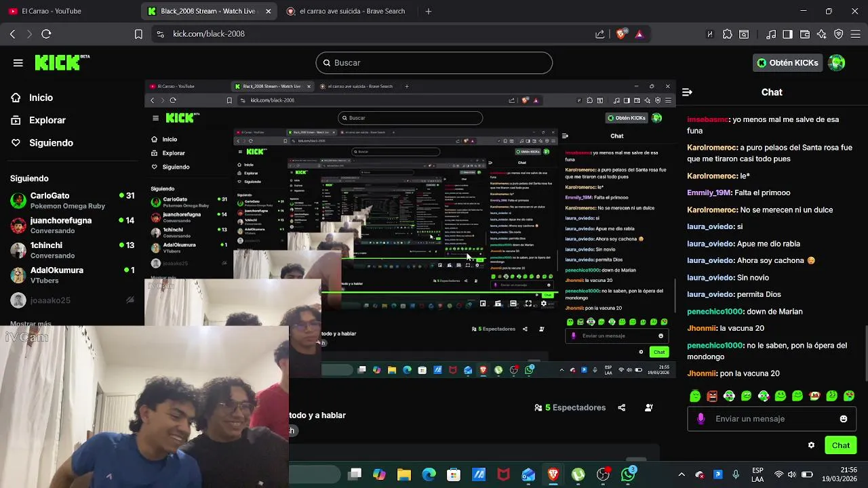
Task: Open the juanchorefugna channel
Action: pos(72,225)
